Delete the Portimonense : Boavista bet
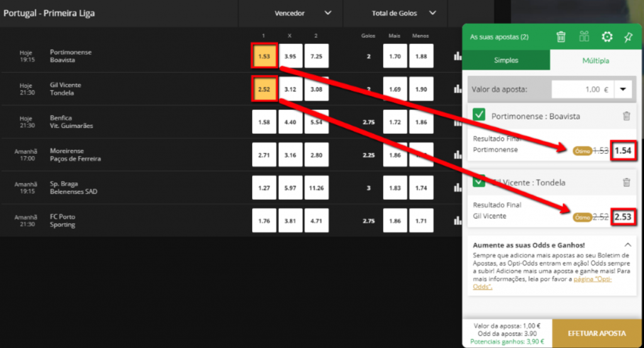 626,116
